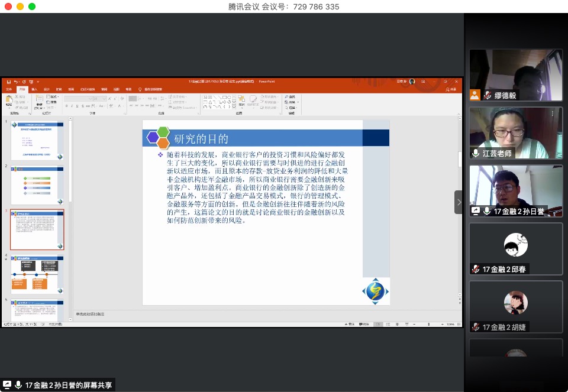This screenshot has height=392, width=568.
Task: Open the Notes pane from status bar
Action: pos(350,324)
